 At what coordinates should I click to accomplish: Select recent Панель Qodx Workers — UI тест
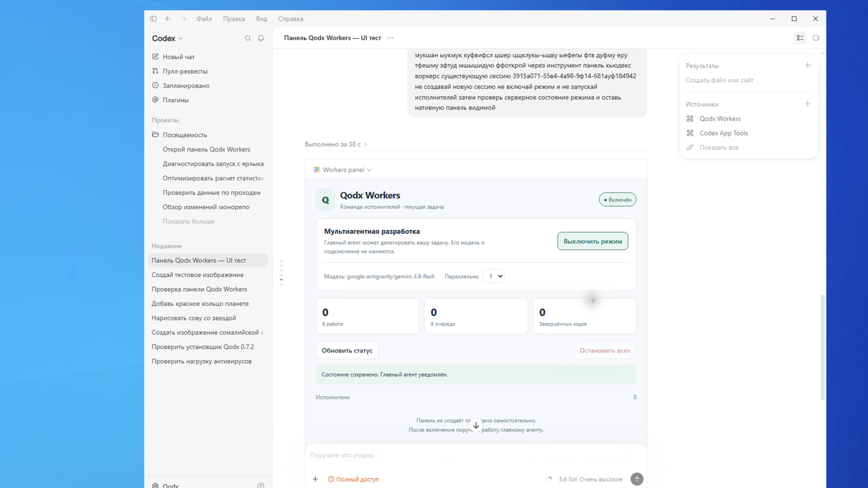click(x=208, y=261)
